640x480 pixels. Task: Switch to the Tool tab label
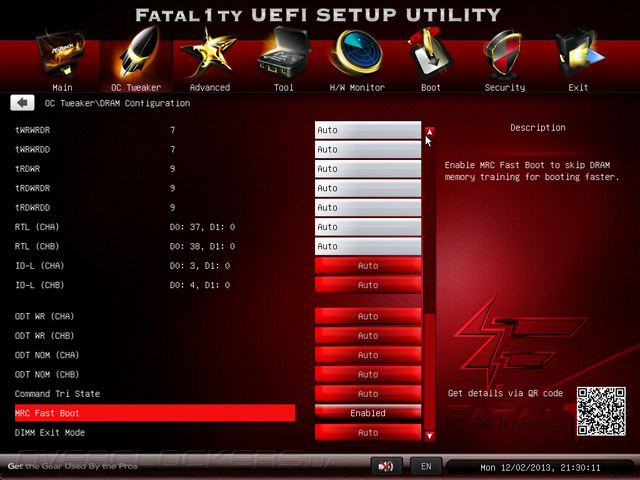point(284,87)
